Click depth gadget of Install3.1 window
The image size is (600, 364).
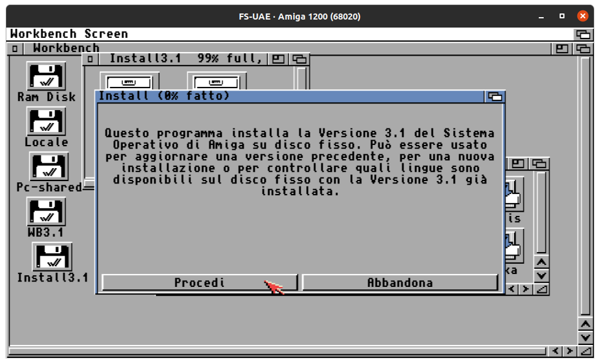pyautogui.click(x=299, y=59)
